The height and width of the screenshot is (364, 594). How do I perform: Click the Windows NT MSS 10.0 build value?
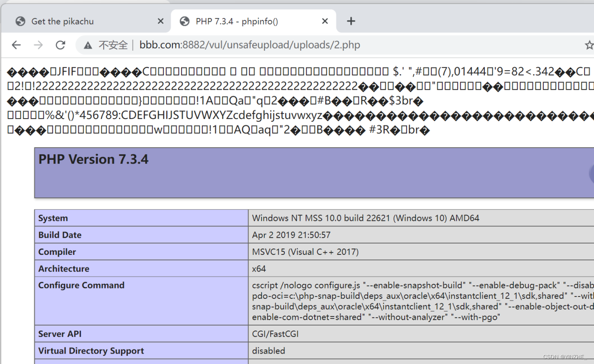[x=366, y=218]
